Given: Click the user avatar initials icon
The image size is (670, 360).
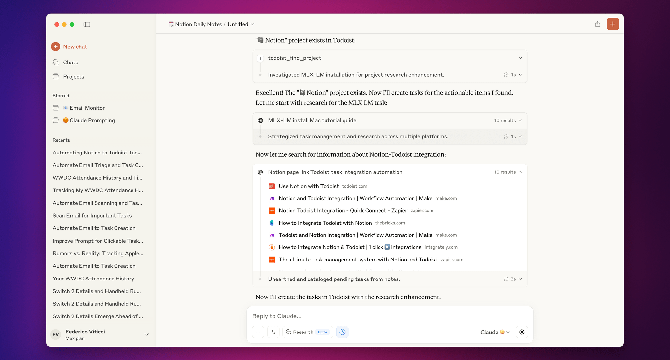Looking at the screenshot, I should pyautogui.click(x=56, y=335).
